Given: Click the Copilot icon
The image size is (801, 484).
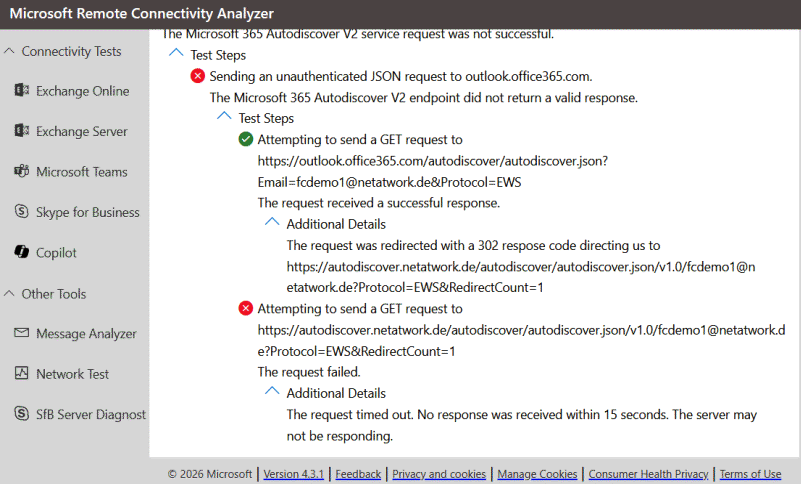Looking at the screenshot, I should (x=21, y=253).
